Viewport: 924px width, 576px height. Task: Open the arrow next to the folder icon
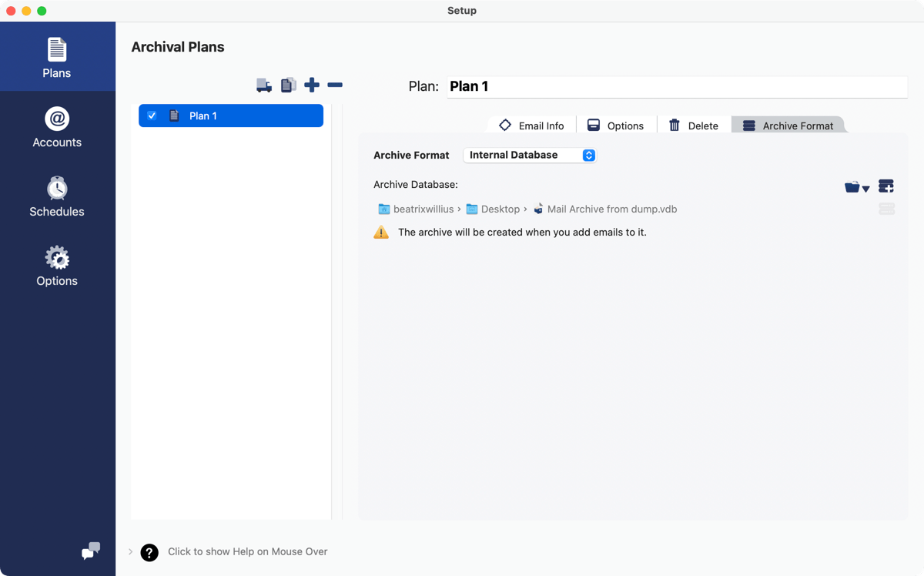pos(866,188)
